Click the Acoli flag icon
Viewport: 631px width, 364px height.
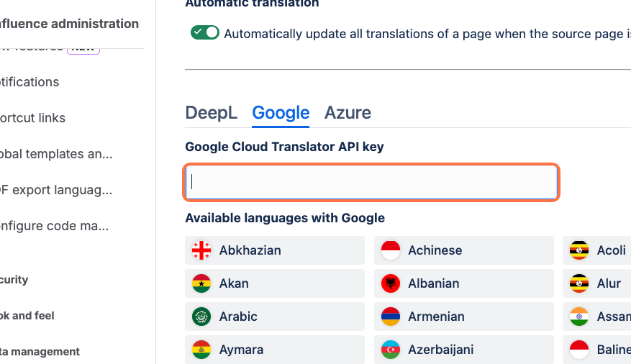tap(579, 250)
